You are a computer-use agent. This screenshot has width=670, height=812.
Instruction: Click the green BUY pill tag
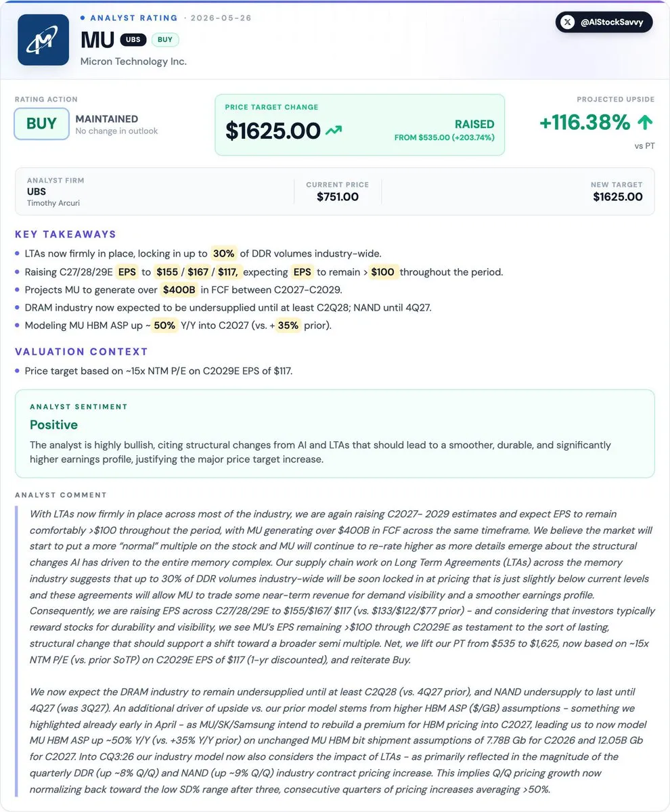pos(165,40)
